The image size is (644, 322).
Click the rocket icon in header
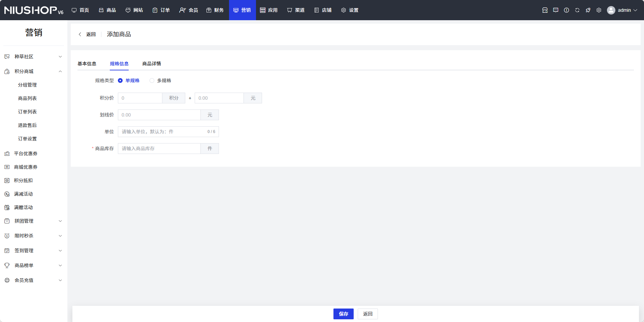point(588,10)
